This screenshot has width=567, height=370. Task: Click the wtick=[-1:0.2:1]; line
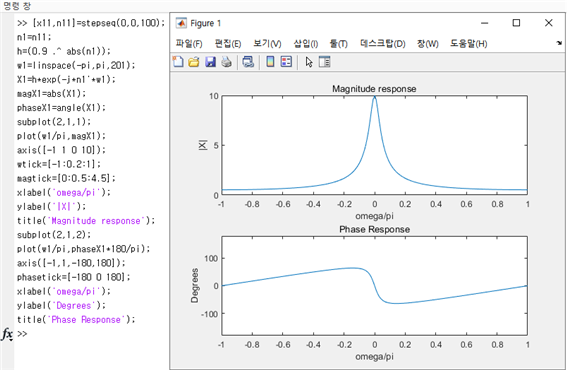pyautogui.click(x=59, y=164)
